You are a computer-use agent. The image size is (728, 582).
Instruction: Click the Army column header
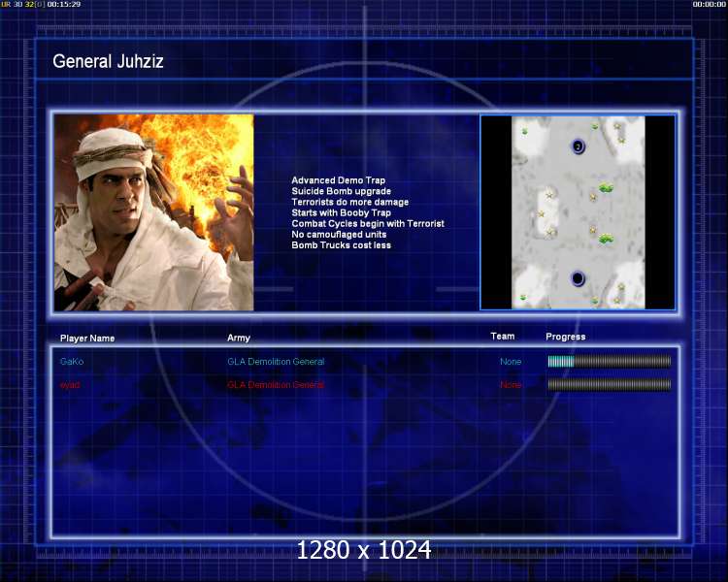239,338
